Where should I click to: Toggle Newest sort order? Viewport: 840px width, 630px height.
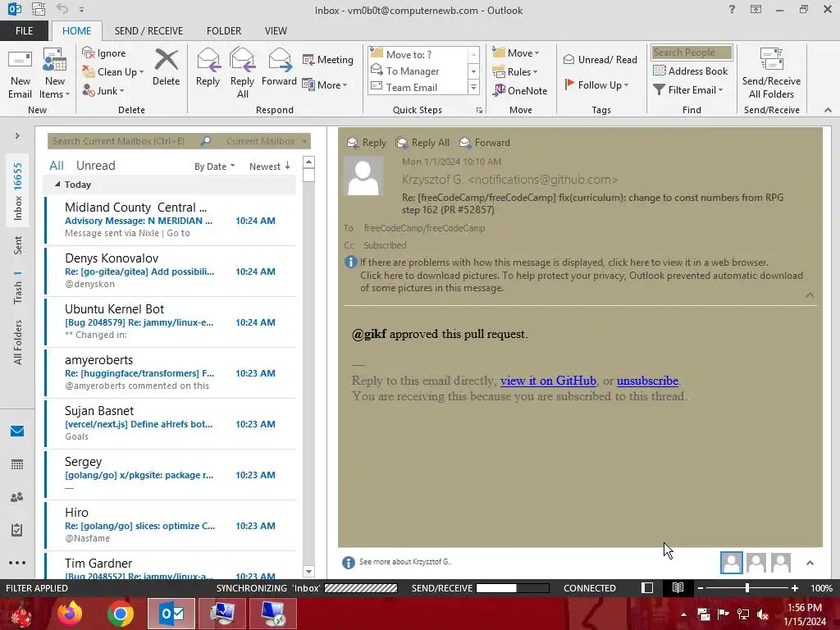(x=269, y=167)
